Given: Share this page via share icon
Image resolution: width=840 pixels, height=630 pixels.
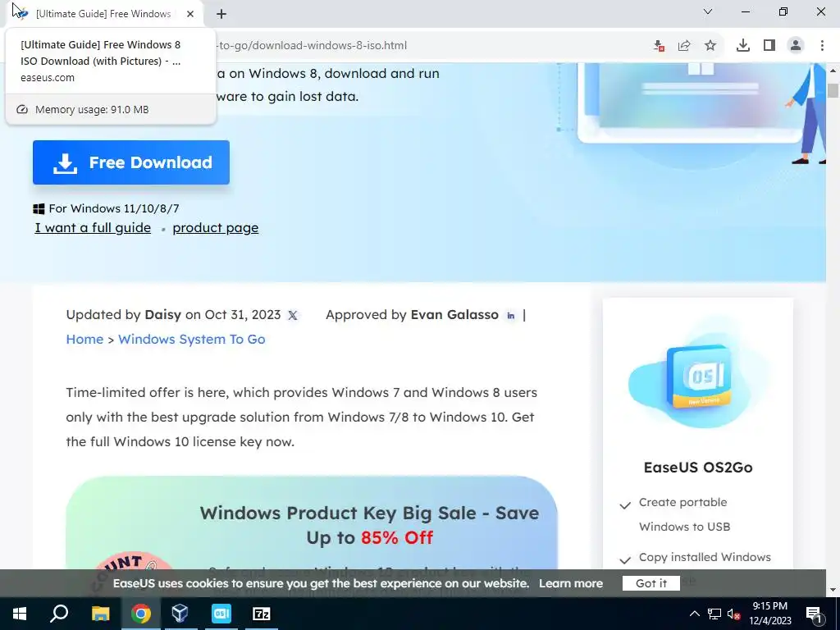Looking at the screenshot, I should click(x=684, y=46).
